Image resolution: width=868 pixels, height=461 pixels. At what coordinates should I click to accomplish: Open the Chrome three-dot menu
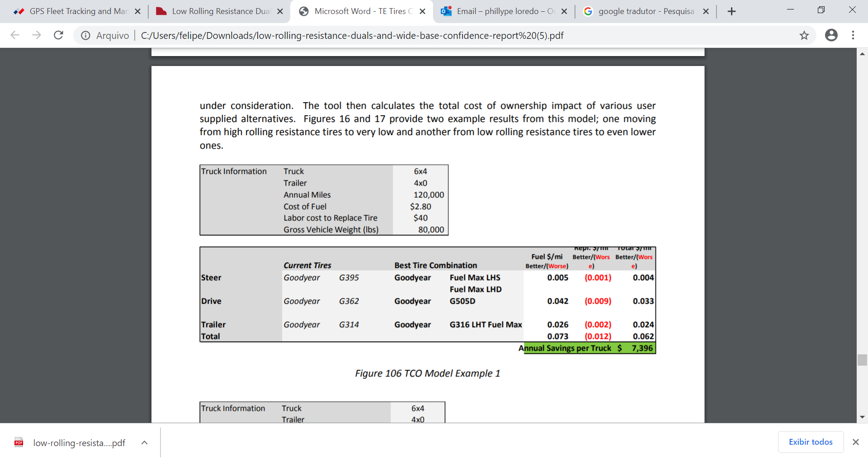[x=853, y=35]
